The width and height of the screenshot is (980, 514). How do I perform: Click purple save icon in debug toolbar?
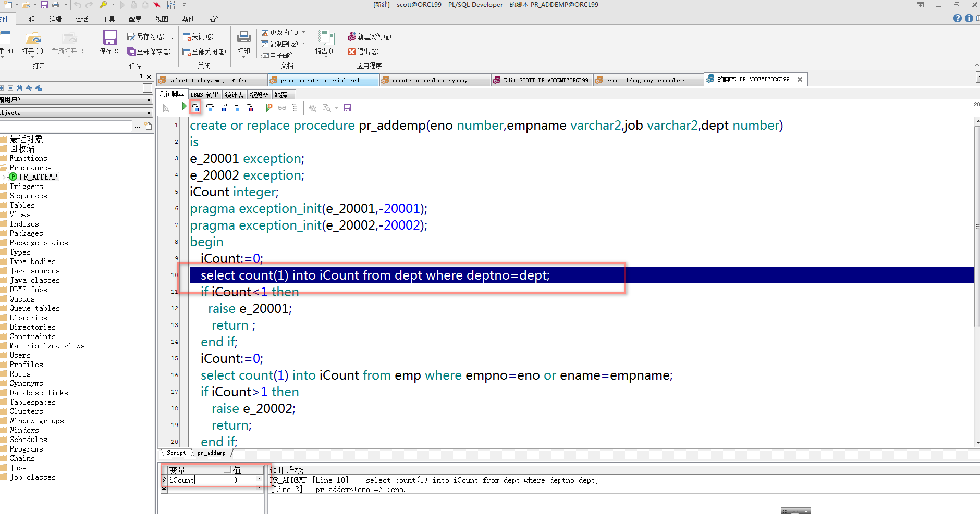pyautogui.click(x=347, y=108)
